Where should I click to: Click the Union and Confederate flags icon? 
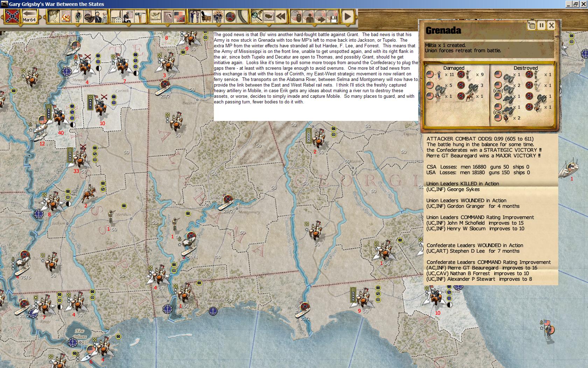179,16
